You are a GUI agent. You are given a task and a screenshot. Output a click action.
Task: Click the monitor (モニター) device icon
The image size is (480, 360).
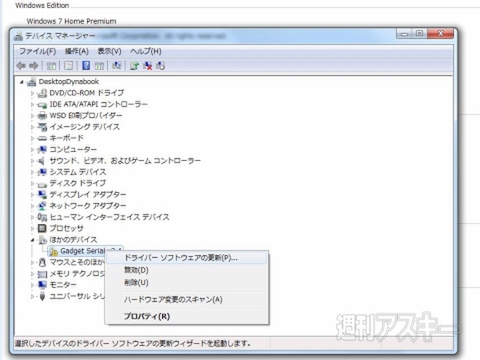(x=42, y=285)
